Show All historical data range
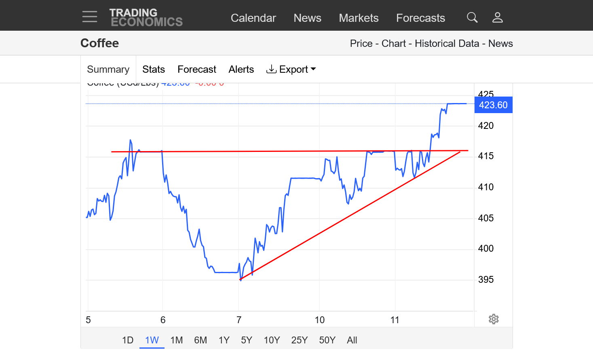This screenshot has width=593, height=364. 352,340
